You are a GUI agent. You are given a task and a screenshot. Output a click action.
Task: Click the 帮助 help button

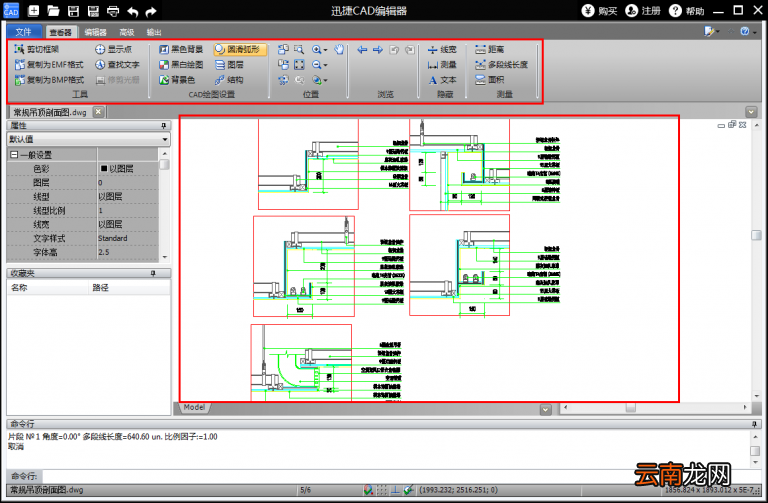(687, 11)
